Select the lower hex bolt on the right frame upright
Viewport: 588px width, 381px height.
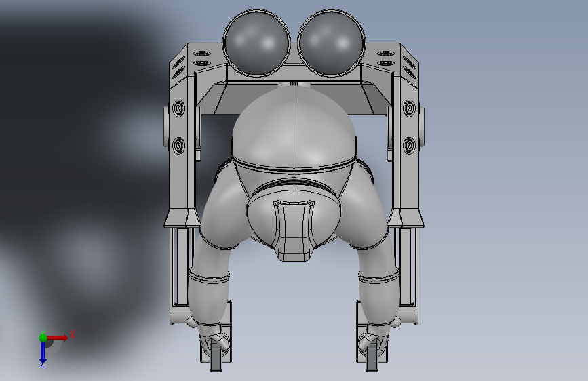pyautogui.click(x=409, y=145)
